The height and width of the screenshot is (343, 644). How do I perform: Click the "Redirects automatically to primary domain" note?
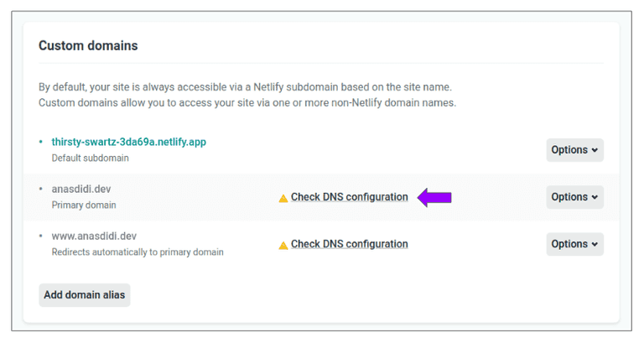point(138,252)
